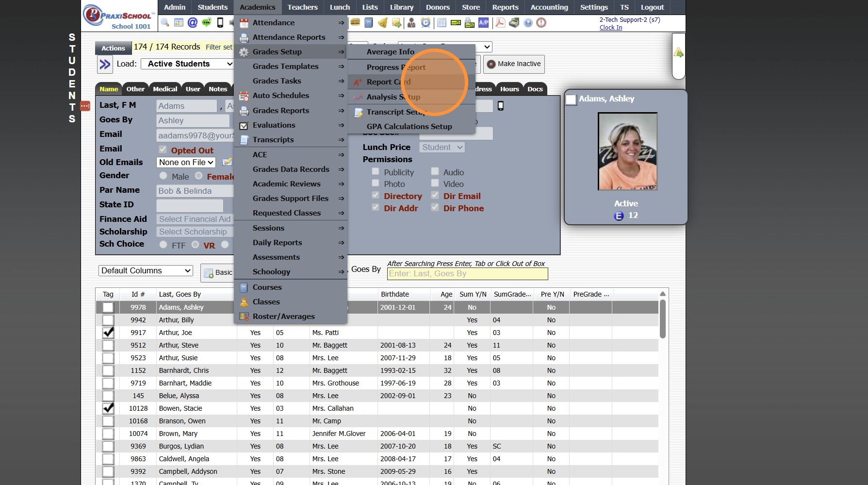
Task: Select the Male gender radio button
Action: 163,176
